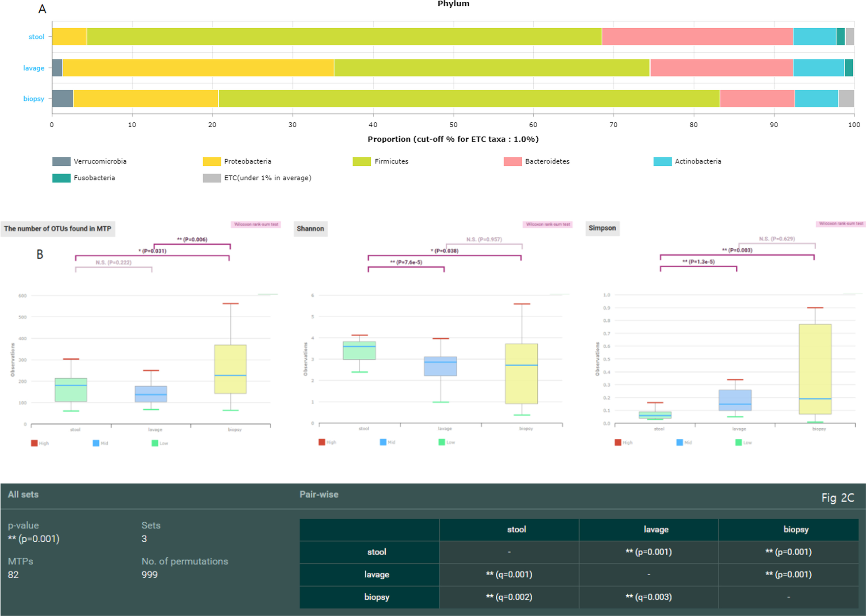Click the green Low legend icon under Shannon plot
The image size is (866, 616).
pos(441,442)
